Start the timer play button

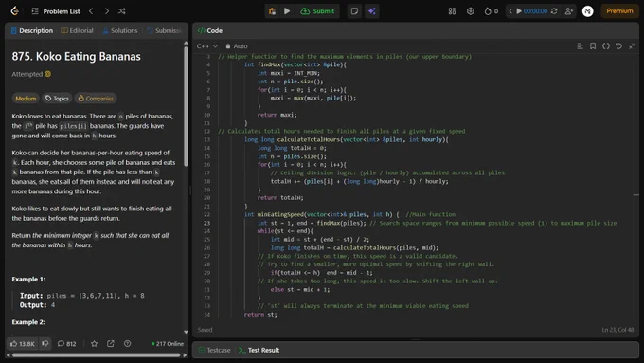click(x=519, y=11)
